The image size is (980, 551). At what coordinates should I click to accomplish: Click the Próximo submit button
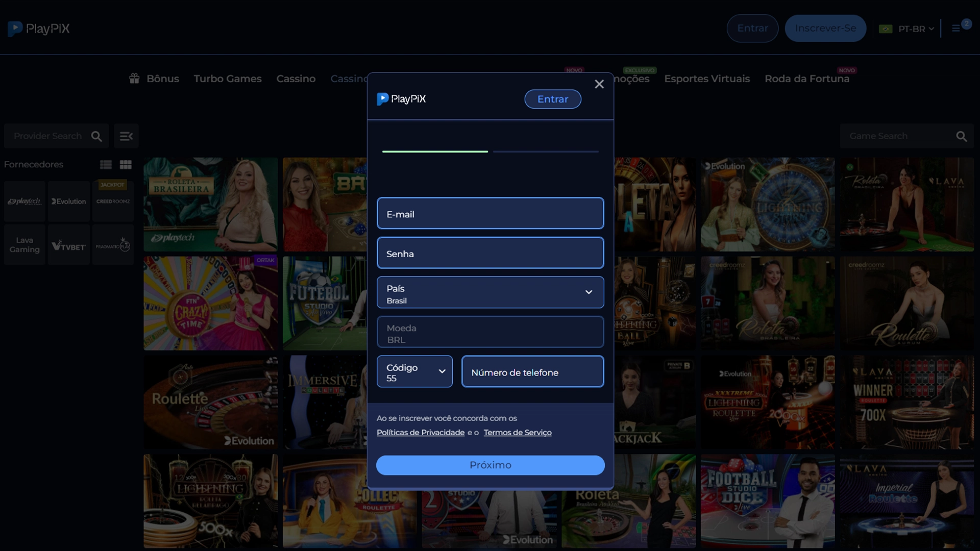pos(490,465)
